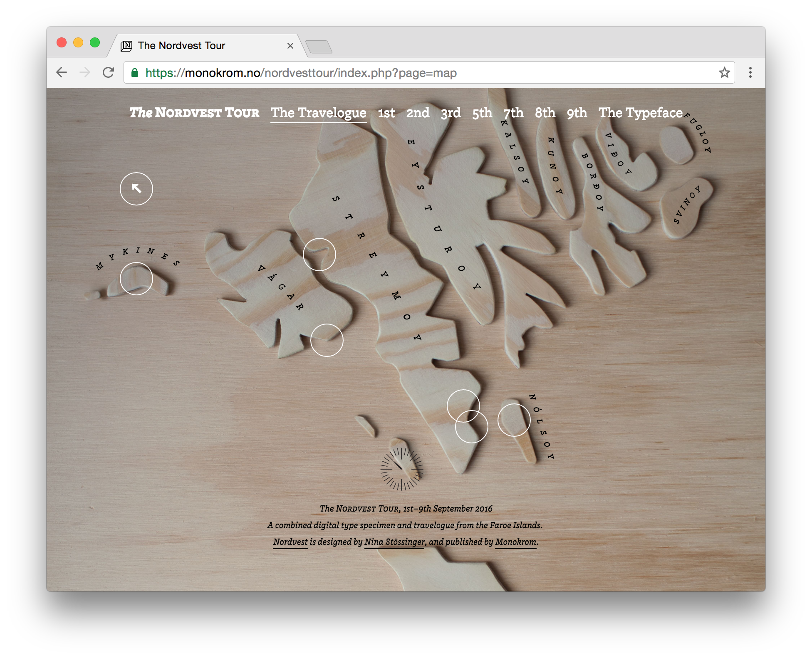Open The Typeface menu item
Viewport: 812px width, 658px height.
coord(640,113)
